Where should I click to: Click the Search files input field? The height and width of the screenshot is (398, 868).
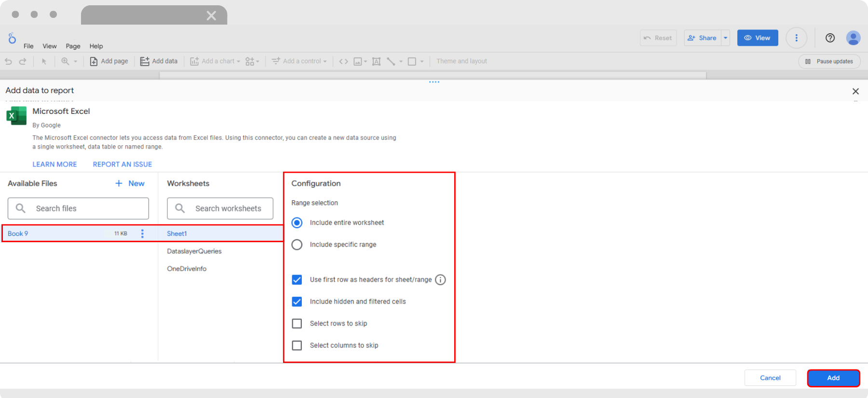78,208
